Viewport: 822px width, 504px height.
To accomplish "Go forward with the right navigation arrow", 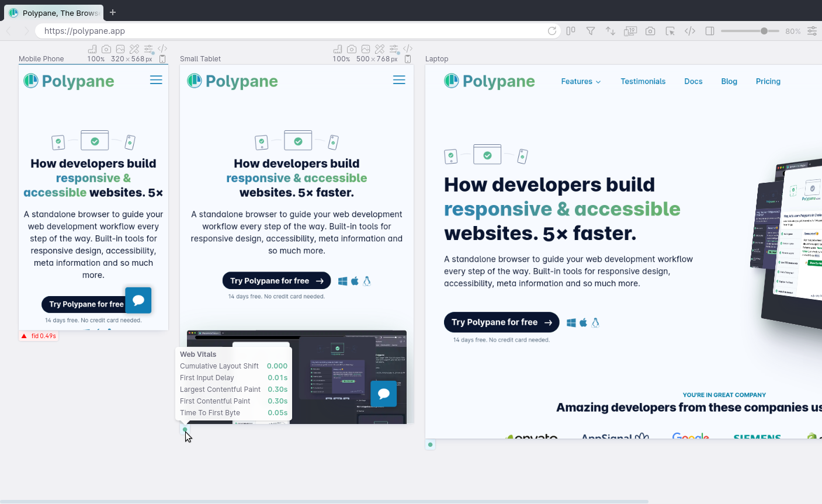I will [x=26, y=31].
